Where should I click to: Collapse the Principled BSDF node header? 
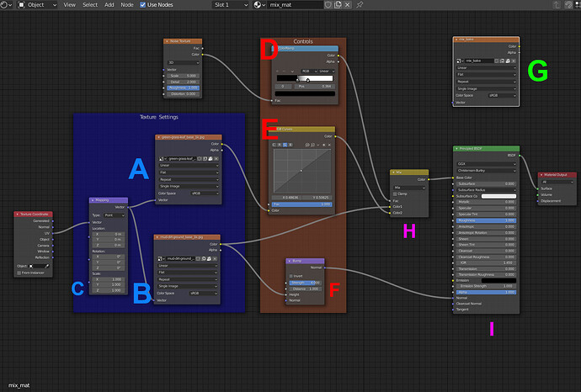pyautogui.click(x=456, y=148)
